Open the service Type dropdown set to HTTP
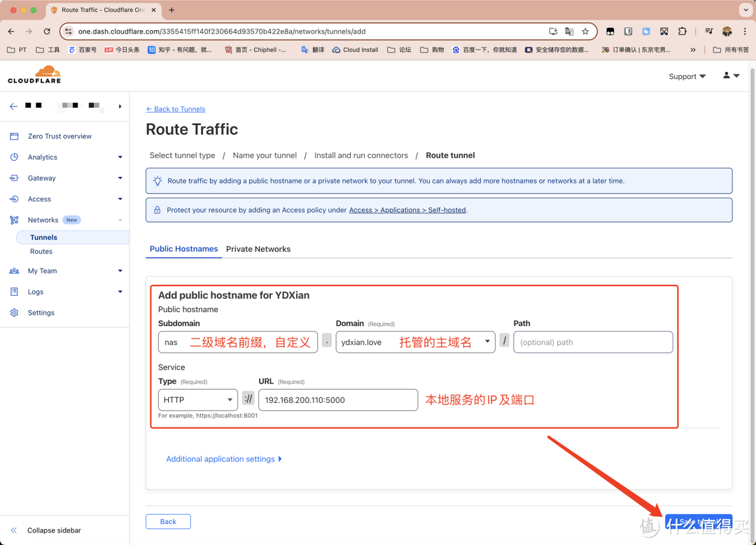The height and width of the screenshot is (545, 756). coord(197,400)
